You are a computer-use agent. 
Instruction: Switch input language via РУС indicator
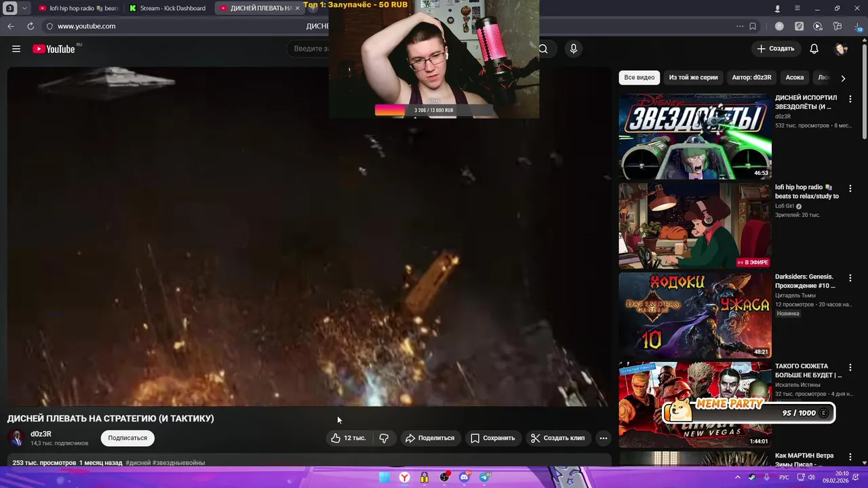[x=784, y=477]
